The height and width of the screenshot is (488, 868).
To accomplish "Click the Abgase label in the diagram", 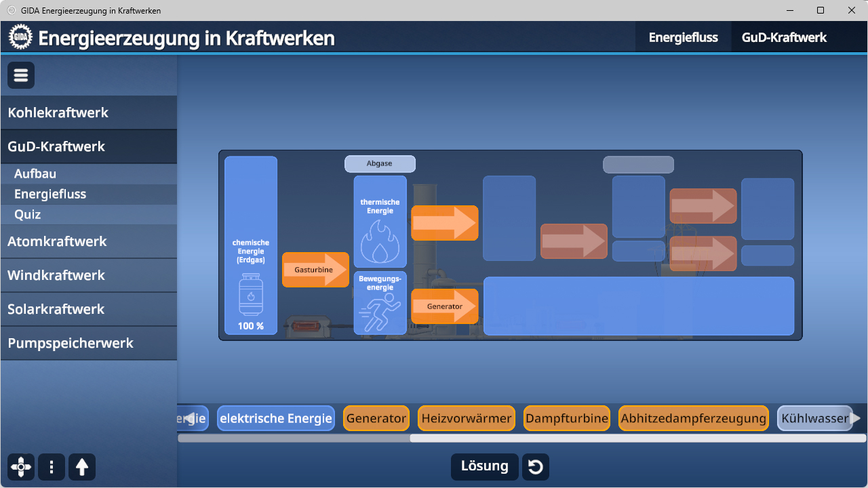I will [380, 163].
